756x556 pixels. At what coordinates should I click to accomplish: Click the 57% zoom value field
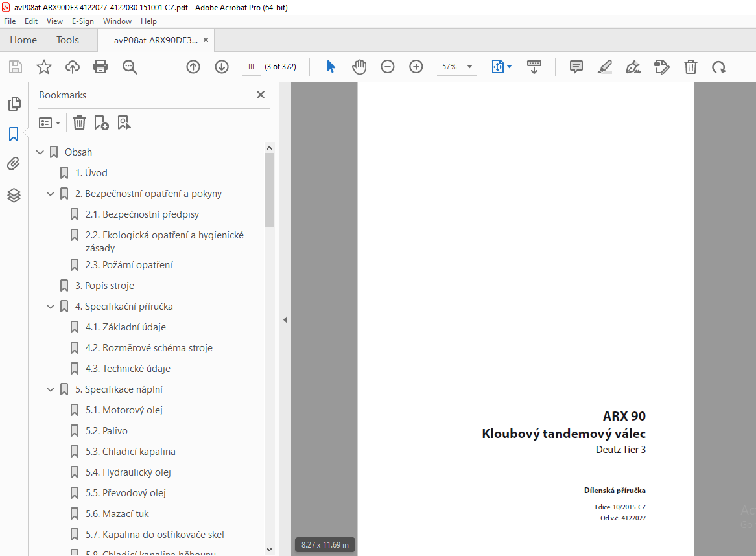[x=449, y=67]
